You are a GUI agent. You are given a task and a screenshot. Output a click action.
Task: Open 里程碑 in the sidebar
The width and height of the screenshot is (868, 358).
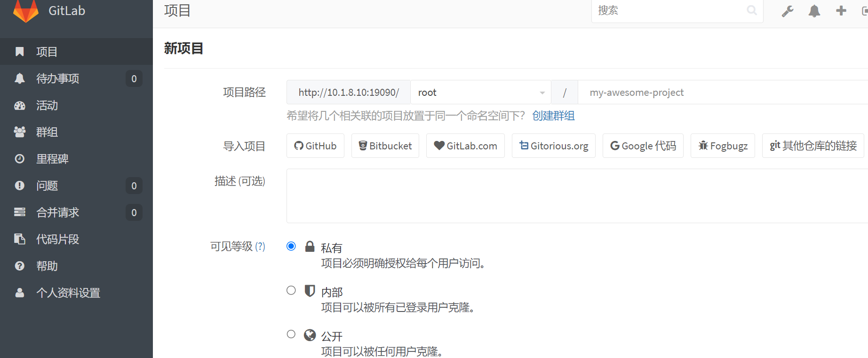[x=76, y=159]
